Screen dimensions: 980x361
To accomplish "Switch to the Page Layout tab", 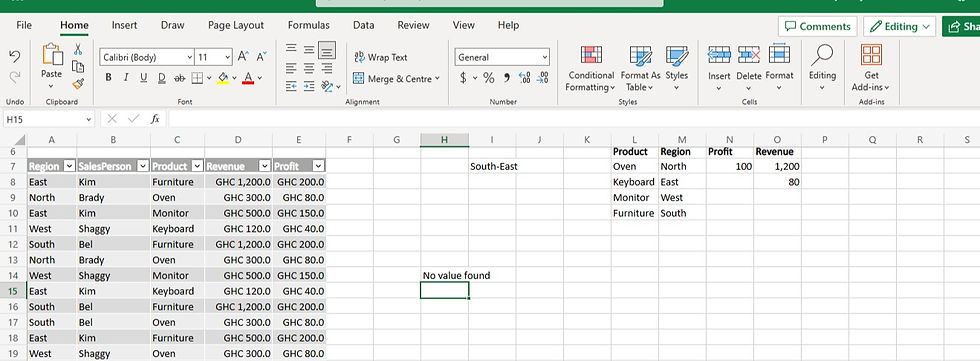I will [236, 26].
